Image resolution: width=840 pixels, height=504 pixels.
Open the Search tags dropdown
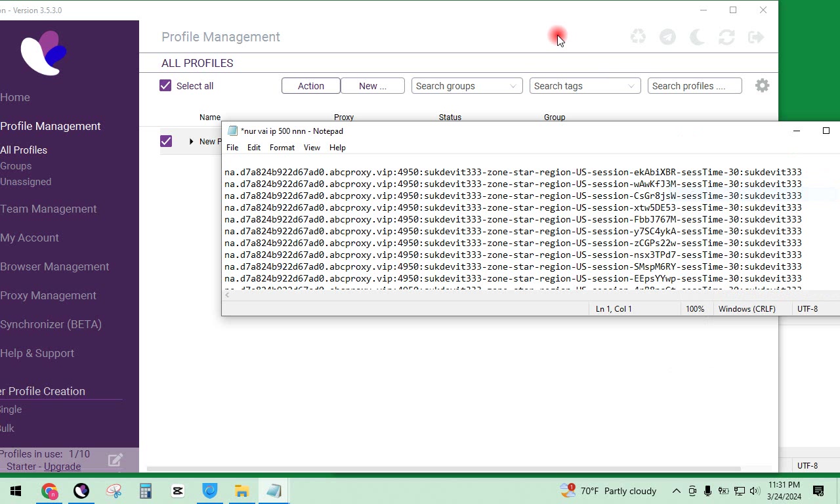tap(585, 86)
